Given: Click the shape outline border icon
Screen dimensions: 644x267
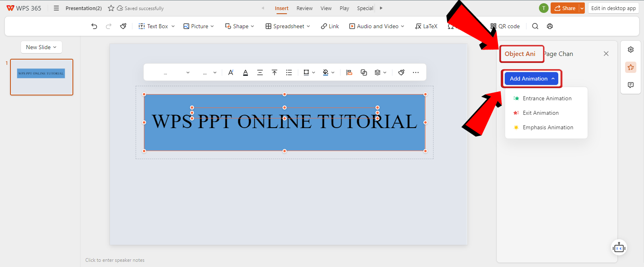Looking at the screenshot, I should pyautogui.click(x=306, y=72).
